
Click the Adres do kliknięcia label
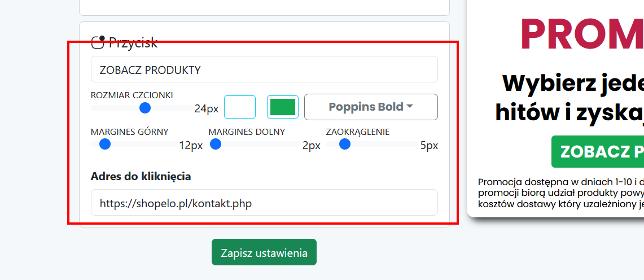(x=141, y=177)
